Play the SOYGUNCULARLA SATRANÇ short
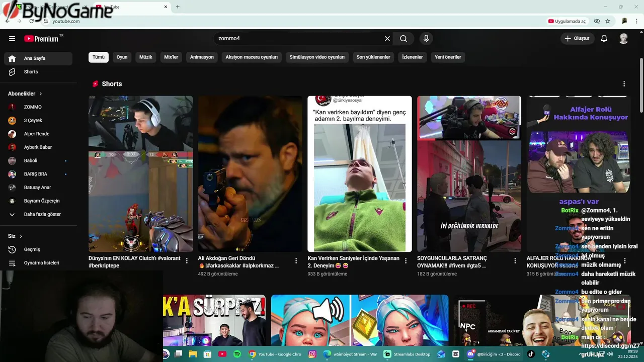 click(x=469, y=174)
